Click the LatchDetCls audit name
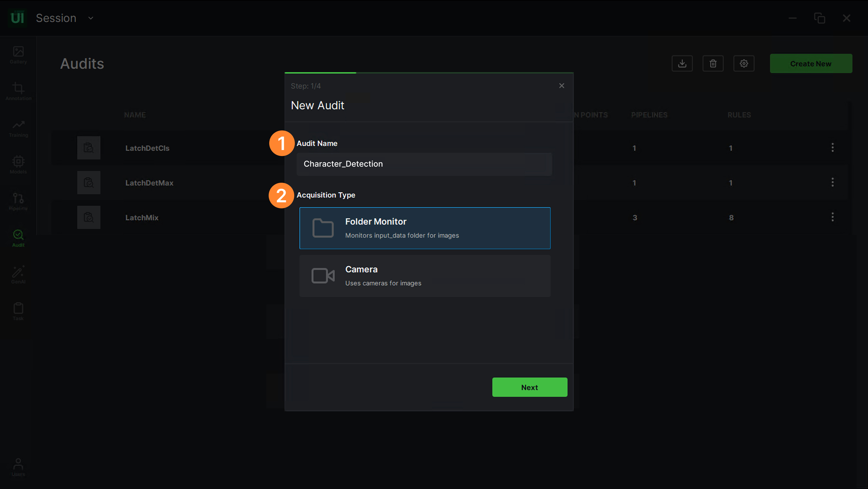This screenshot has height=489, width=868. (147, 148)
